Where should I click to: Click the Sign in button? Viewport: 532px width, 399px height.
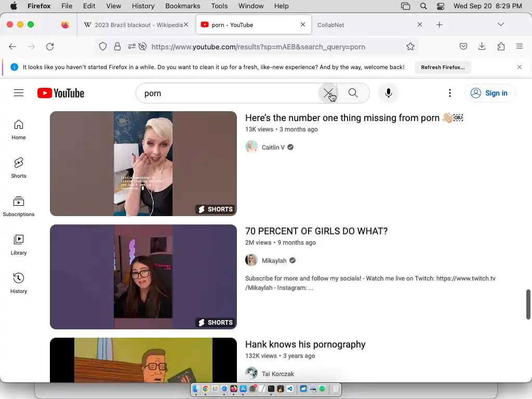490,93
